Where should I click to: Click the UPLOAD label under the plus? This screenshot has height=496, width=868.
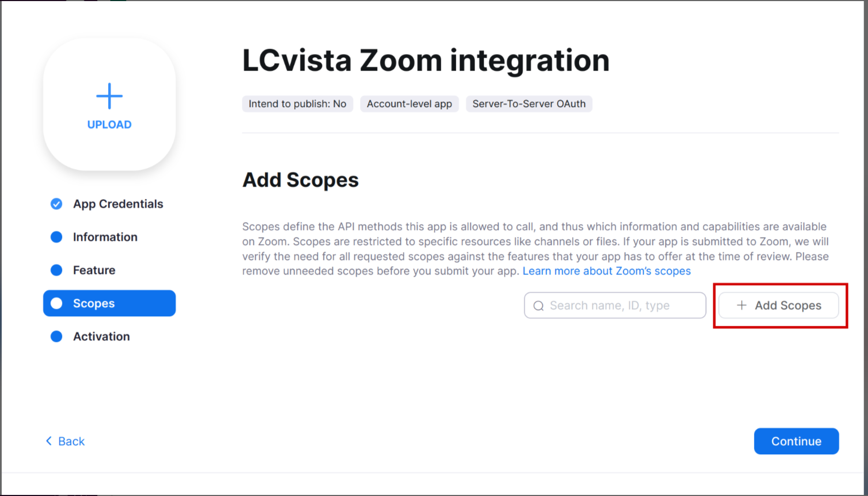click(109, 125)
